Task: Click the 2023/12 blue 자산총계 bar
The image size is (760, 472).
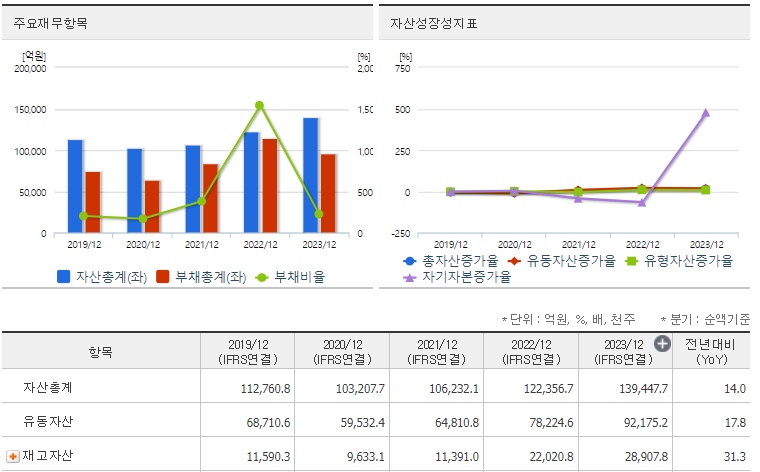Action: 311,175
